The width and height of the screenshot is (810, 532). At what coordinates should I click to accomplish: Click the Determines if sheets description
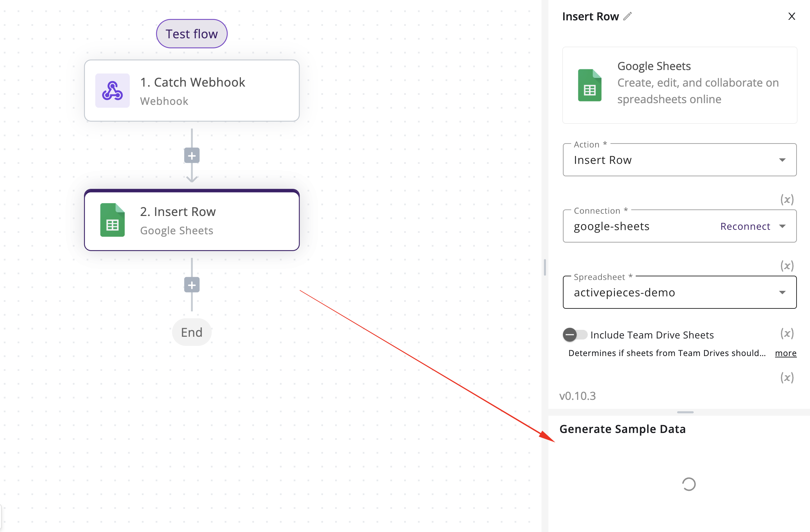[x=667, y=353]
